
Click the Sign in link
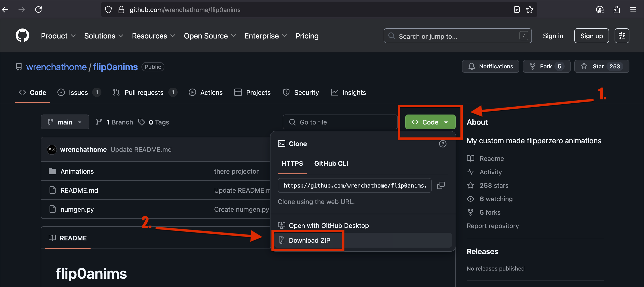coord(553,36)
